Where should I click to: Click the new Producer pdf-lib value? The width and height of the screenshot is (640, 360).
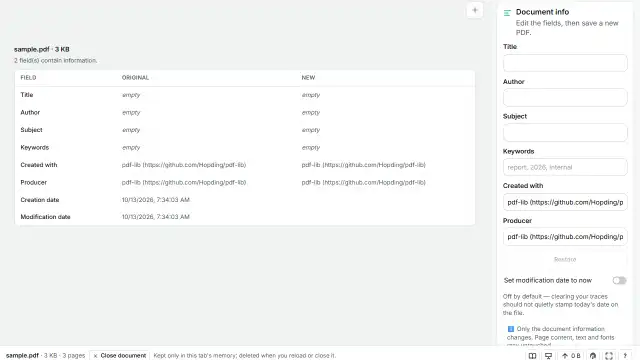pos(363,182)
